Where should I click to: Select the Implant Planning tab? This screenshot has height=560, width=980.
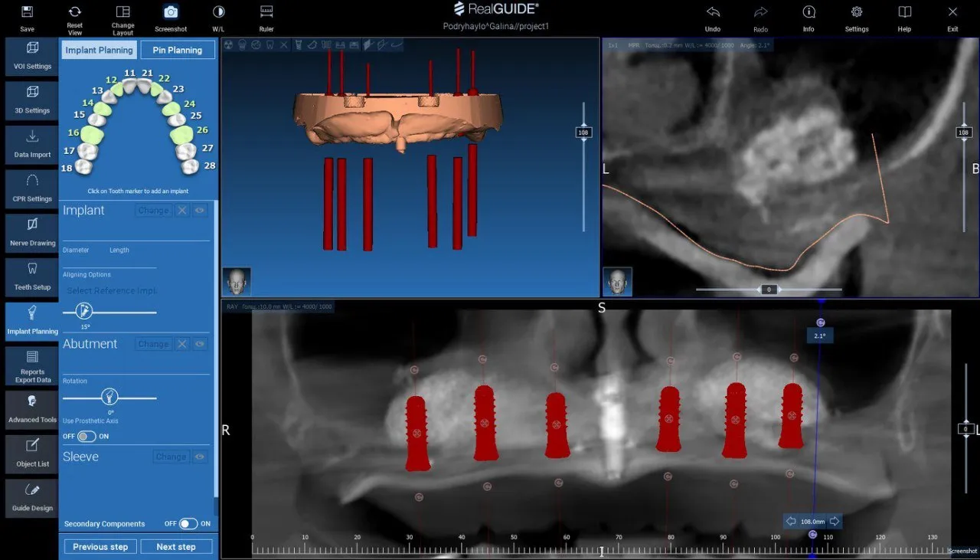99,51
